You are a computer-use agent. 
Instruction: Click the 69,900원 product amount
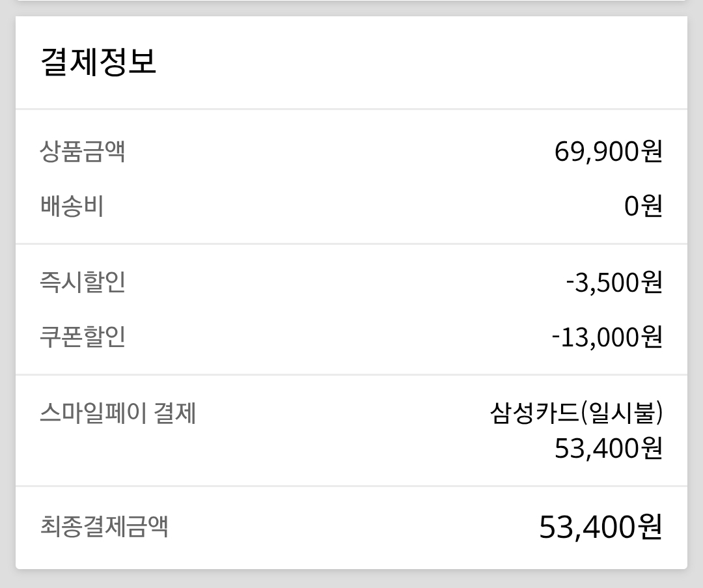(x=608, y=152)
